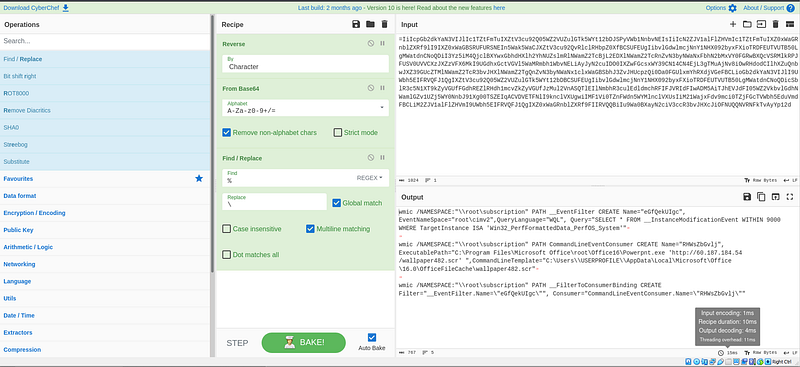Viewport: 800px width, 367px height.
Task: Expand the Public Key category
Action: (105, 230)
